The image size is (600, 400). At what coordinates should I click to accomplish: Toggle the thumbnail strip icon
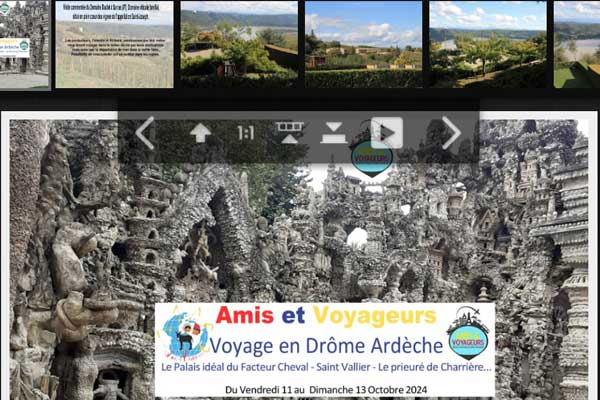[x=290, y=133]
